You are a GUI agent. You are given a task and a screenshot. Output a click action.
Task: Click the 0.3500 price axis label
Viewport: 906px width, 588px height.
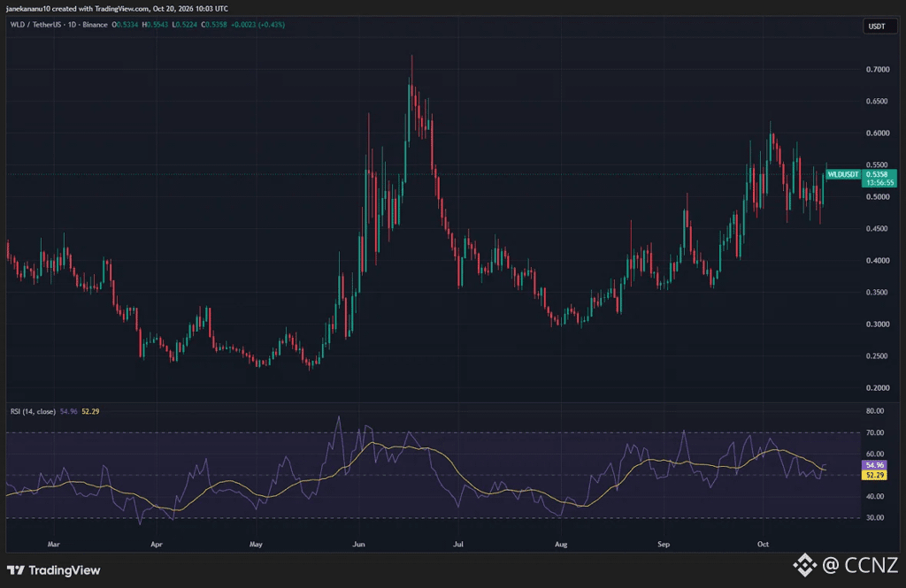tap(878, 293)
